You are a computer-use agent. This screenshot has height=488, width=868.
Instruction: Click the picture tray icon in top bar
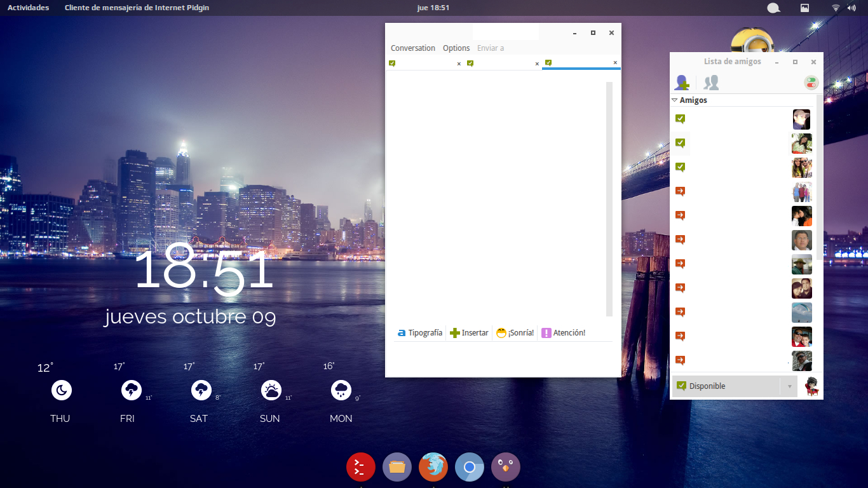[x=804, y=8]
